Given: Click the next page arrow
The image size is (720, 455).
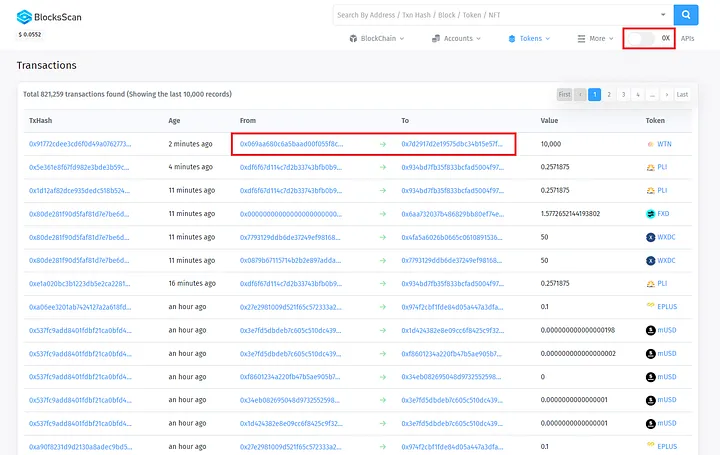Looking at the screenshot, I should [x=667, y=95].
